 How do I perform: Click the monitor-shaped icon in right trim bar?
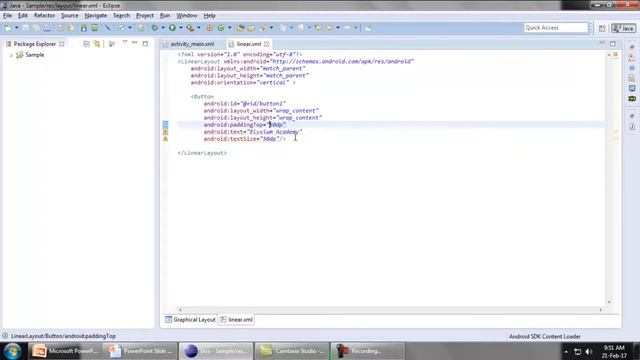coord(632,88)
